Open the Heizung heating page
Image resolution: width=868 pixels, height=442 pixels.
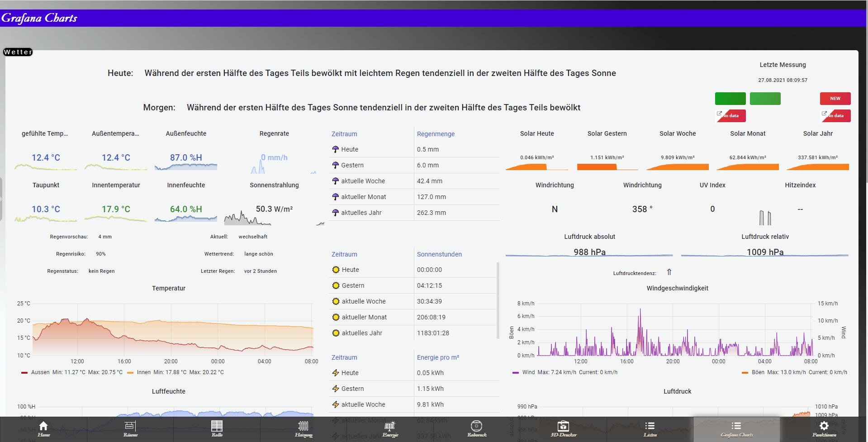point(304,429)
